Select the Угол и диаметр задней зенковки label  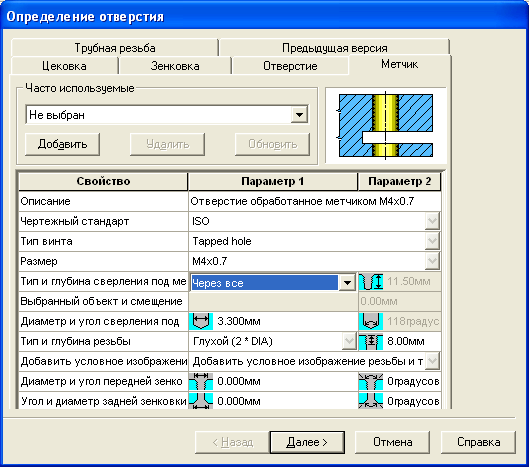[x=103, y=401]
